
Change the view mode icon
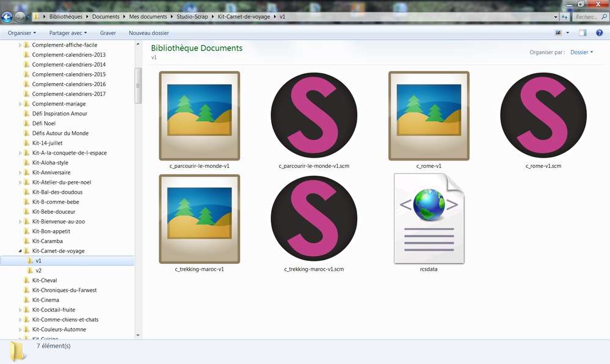[x=558, y=33]
